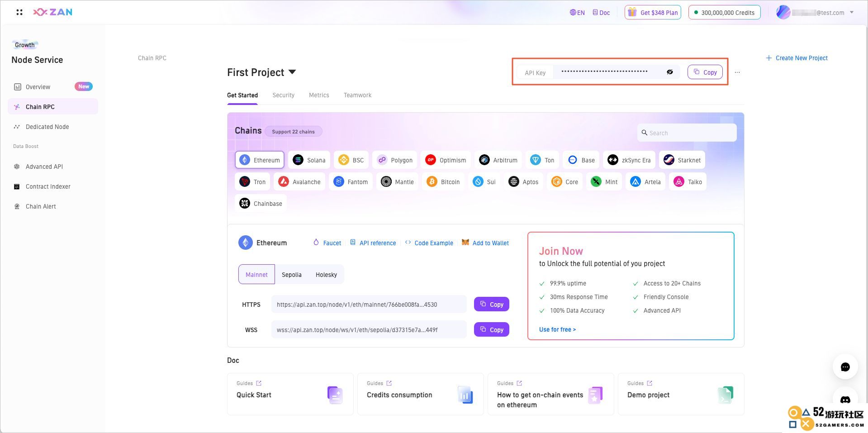
Task: Open API reference link
Action: (373, 243)
